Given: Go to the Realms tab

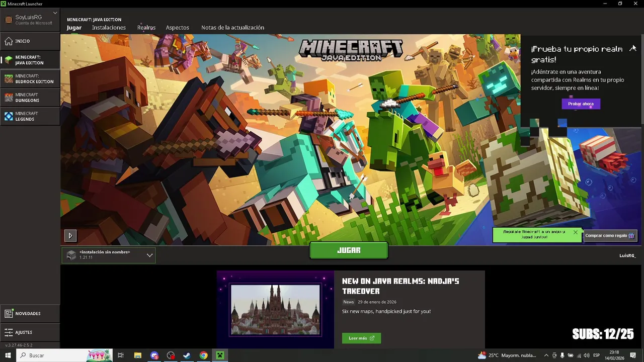Looking at the screenshot, I should 146,28.
